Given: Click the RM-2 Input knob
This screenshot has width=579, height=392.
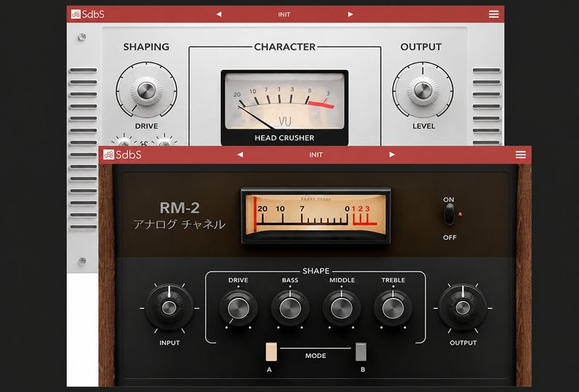Looking at the screenshot, I should (169, 308).
